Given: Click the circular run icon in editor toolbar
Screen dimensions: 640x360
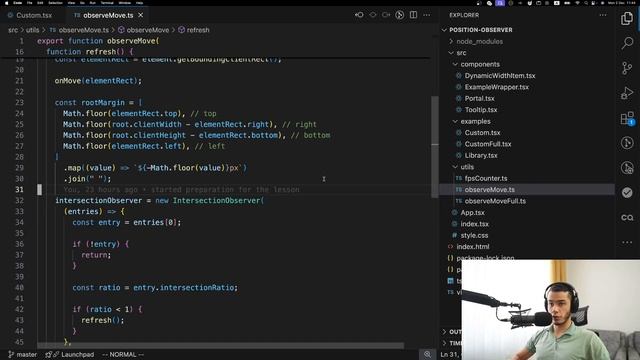Looking at the screenshot, I should (400, 15).
